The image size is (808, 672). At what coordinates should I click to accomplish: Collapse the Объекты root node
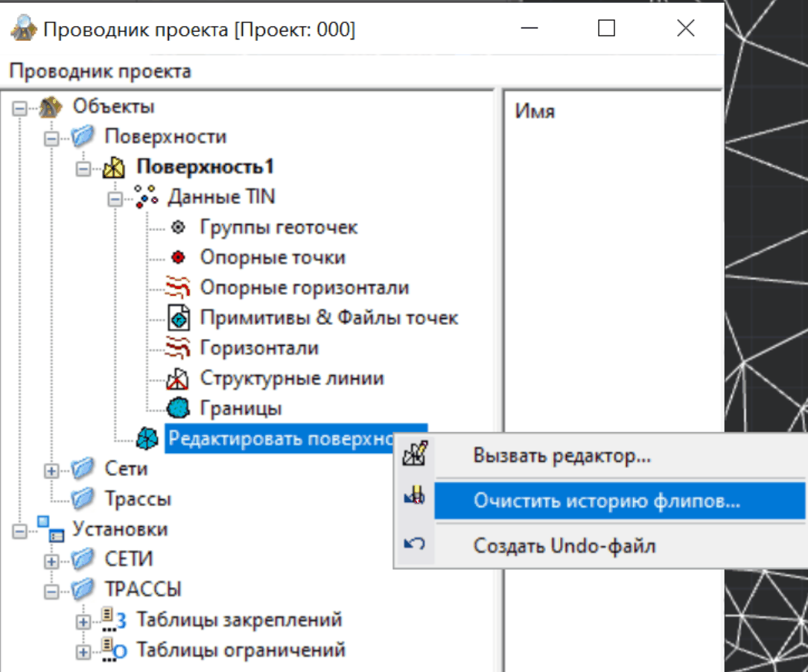(19, 108)
